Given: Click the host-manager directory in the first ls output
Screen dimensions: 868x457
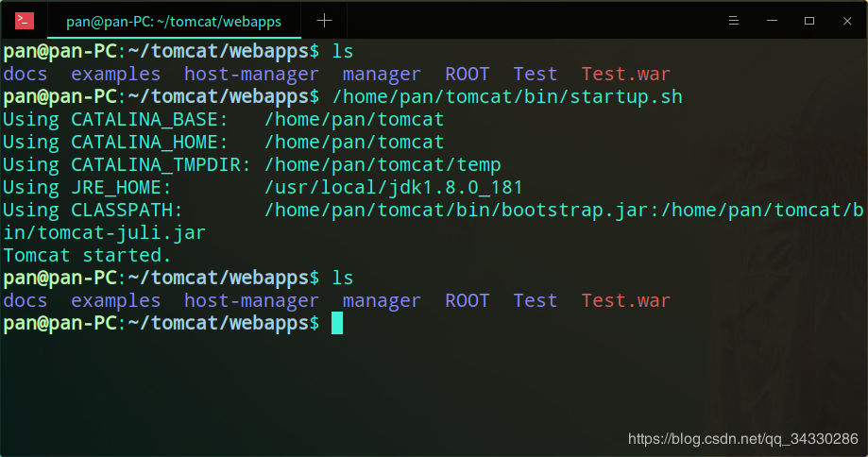Looking at the screenshot, I should pyautogui.click(x=251, y=74).
